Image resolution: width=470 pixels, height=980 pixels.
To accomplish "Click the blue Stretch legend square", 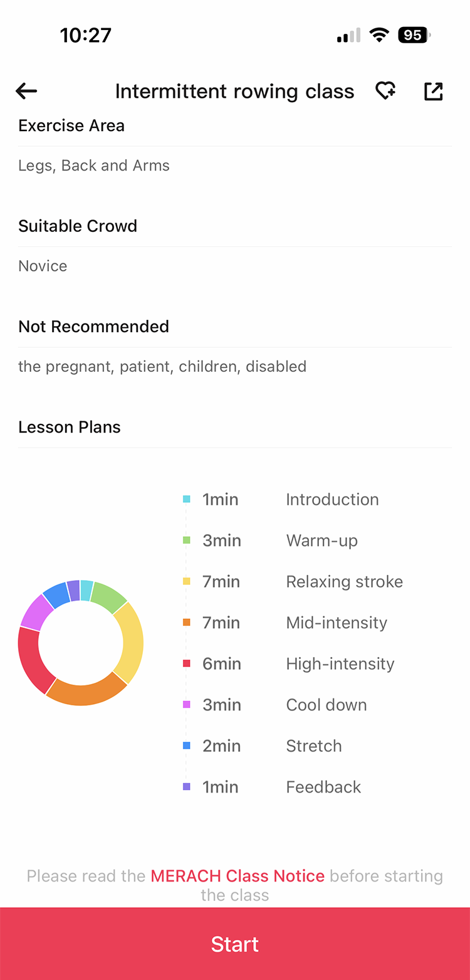I will pyautogui.click(x=187, y=746).
